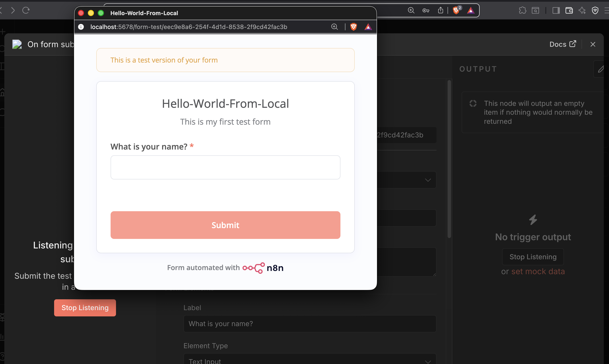Open the passwords key icon in toolbar
The width and height of the screenshot is (609, 364).
pyautogui.click(x=426, y=10)
